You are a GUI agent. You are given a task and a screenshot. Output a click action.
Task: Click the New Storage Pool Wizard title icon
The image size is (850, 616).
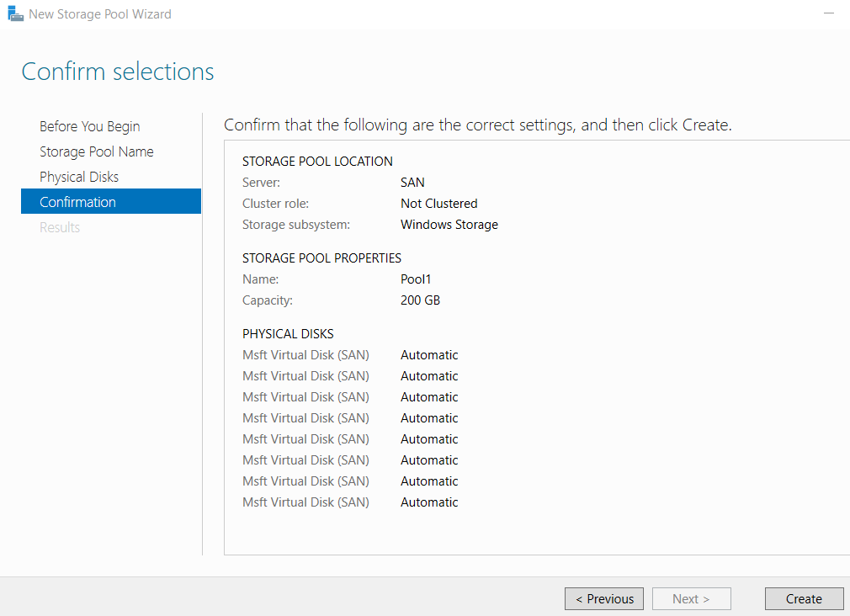pos(15,14)
